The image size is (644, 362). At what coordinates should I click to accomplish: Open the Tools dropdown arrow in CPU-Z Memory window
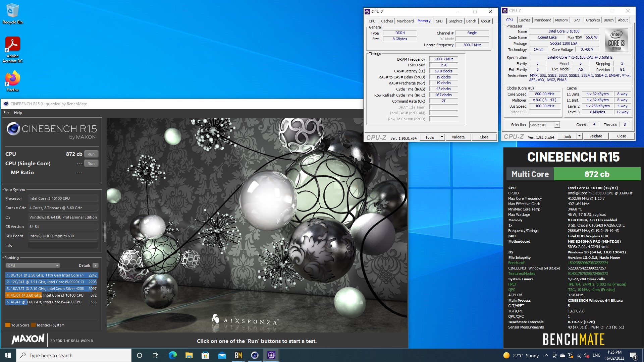[442, 137]
